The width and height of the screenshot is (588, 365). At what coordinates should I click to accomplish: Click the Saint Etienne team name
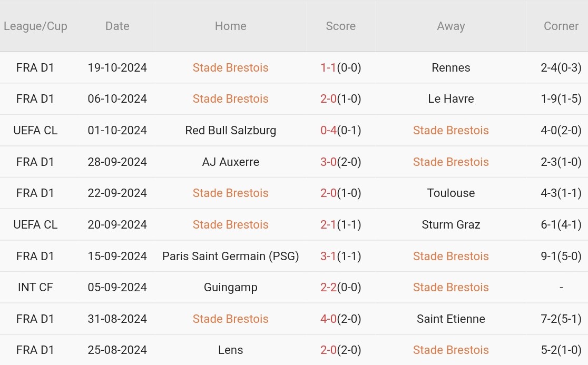click(450, 319)
